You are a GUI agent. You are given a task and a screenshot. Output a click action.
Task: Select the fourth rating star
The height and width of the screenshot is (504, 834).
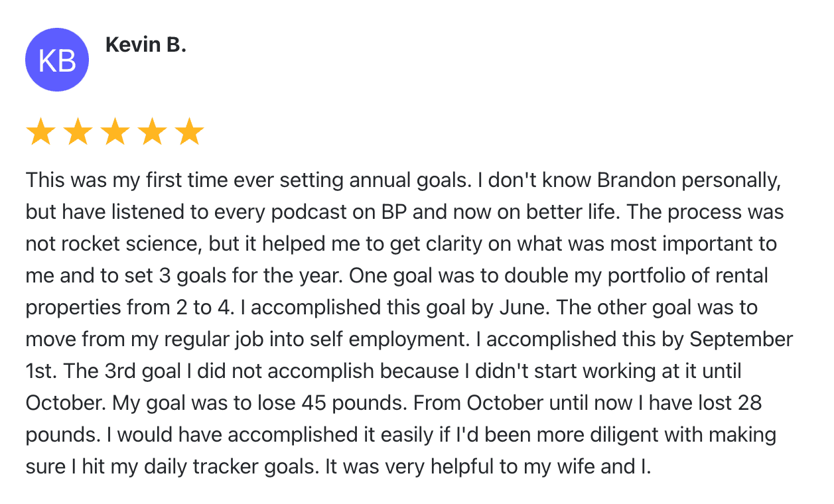click(152, 133)
